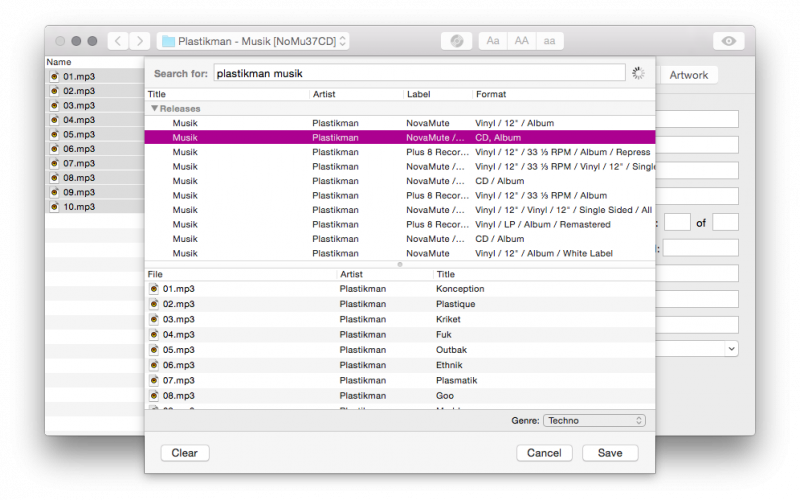
Task: Apply lowercase with aa button
Action: (549, 41)
